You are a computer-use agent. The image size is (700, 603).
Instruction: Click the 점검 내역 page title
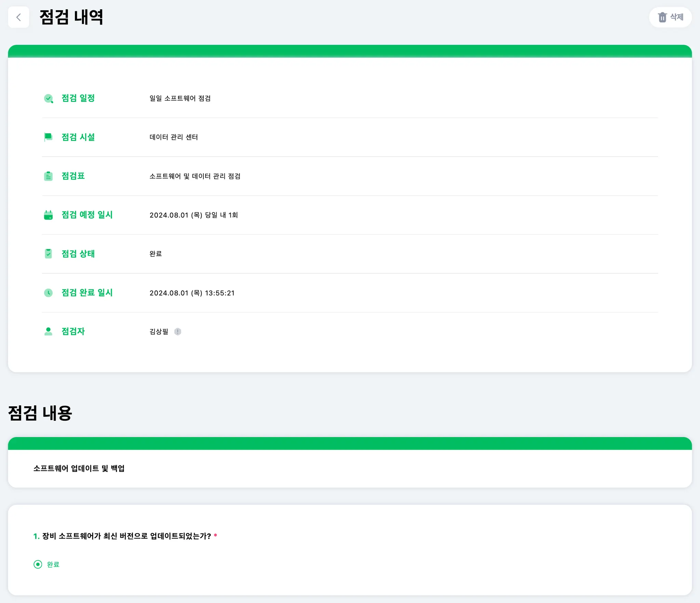tap(71, 17)
